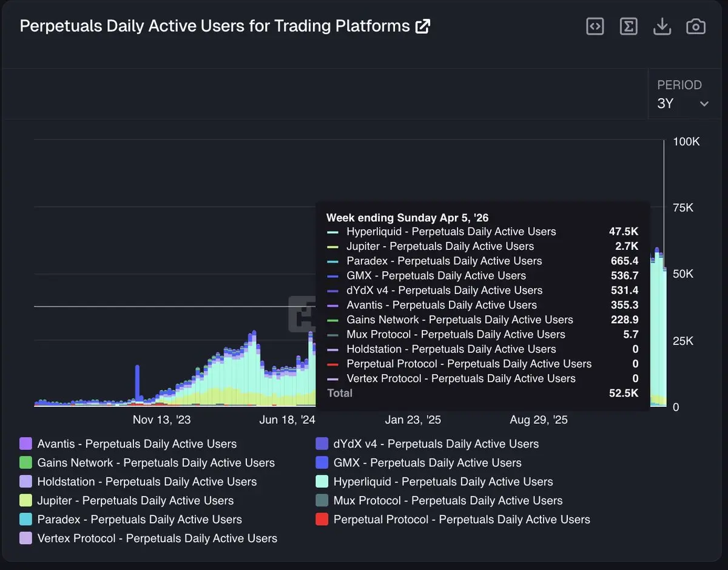This screenshot has height=570, width=728.
Task: Click Vertex Protocol legend label
Action: (157, 538)
